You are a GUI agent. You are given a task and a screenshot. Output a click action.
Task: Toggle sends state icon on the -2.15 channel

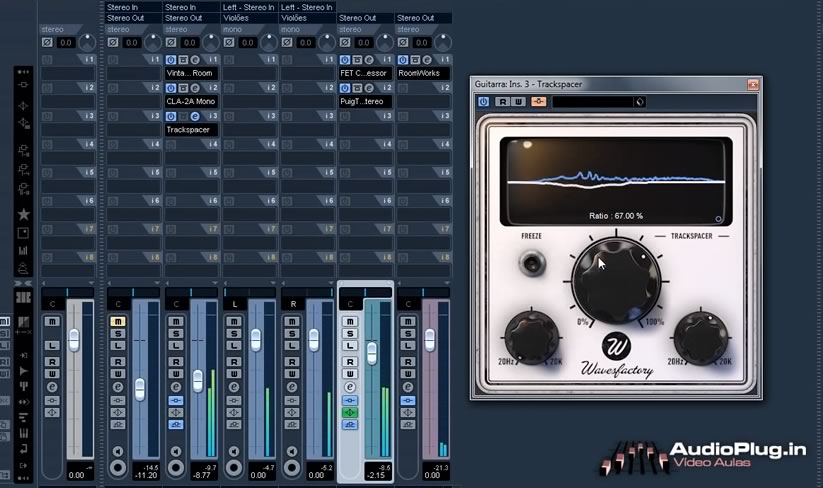[350, 425]
